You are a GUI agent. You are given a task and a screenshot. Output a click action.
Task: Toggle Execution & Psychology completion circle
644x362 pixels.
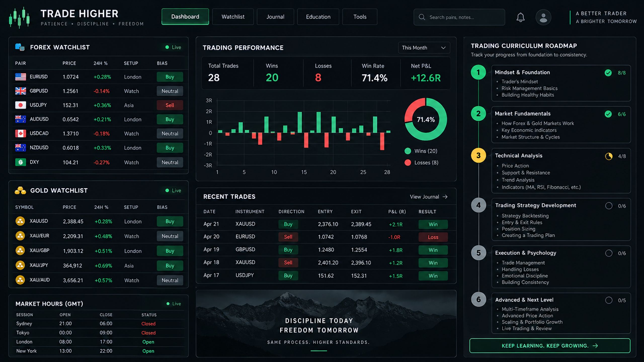tap(609, 253)
